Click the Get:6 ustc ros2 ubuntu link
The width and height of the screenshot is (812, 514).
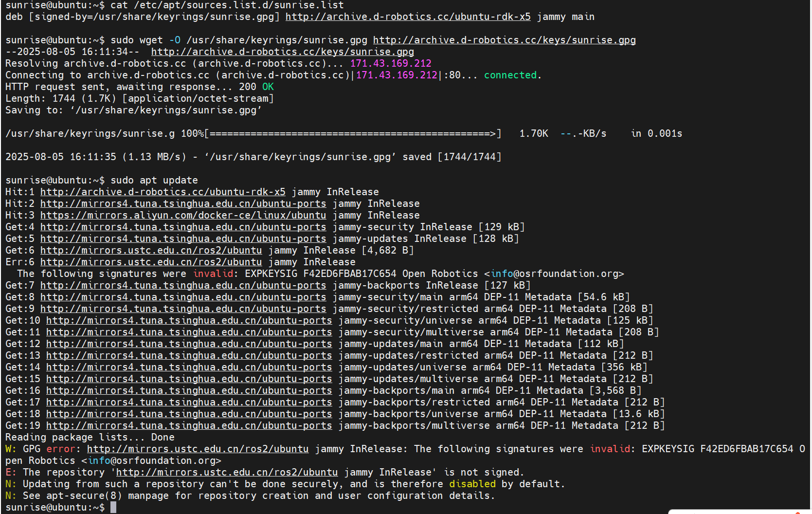click(151, 251)
